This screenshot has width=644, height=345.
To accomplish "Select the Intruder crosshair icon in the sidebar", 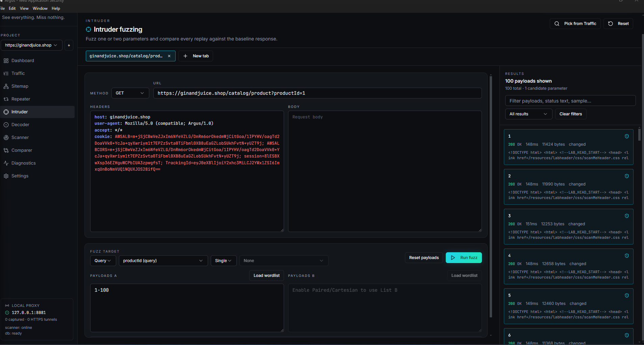I will coord(6,112).
